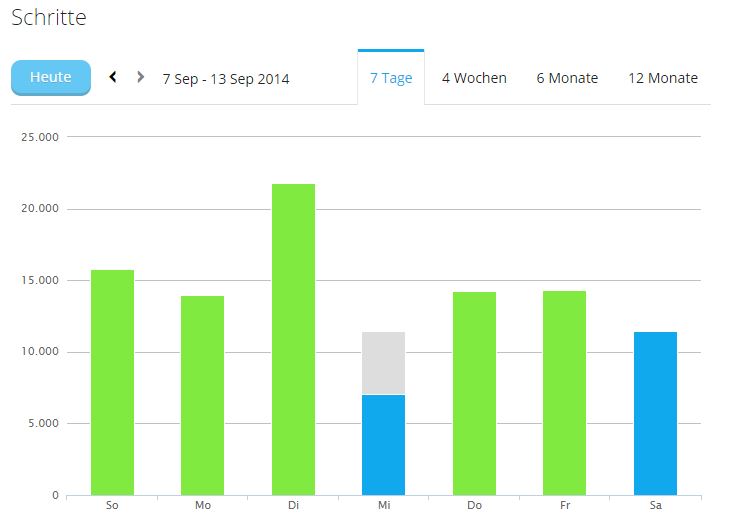Click the blue portion of Mi bar
Image resolution: width=730 pixels, height=529 pixels.
click(383, 445)
